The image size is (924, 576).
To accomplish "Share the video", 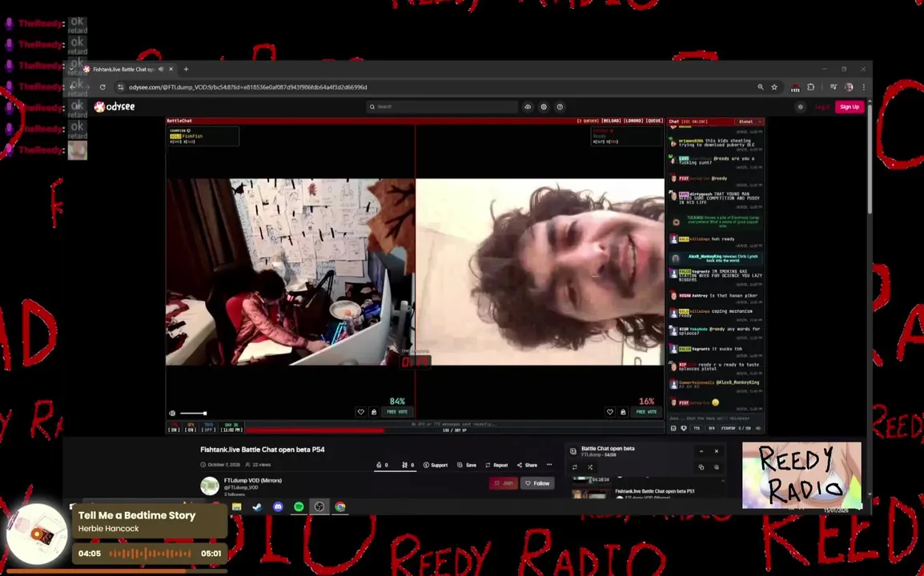I will pos(527,465).
